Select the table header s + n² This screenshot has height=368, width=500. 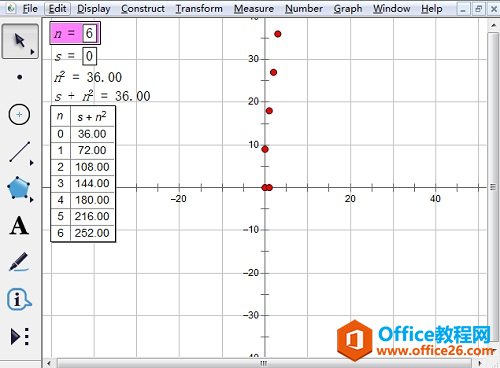coord(92,117)
